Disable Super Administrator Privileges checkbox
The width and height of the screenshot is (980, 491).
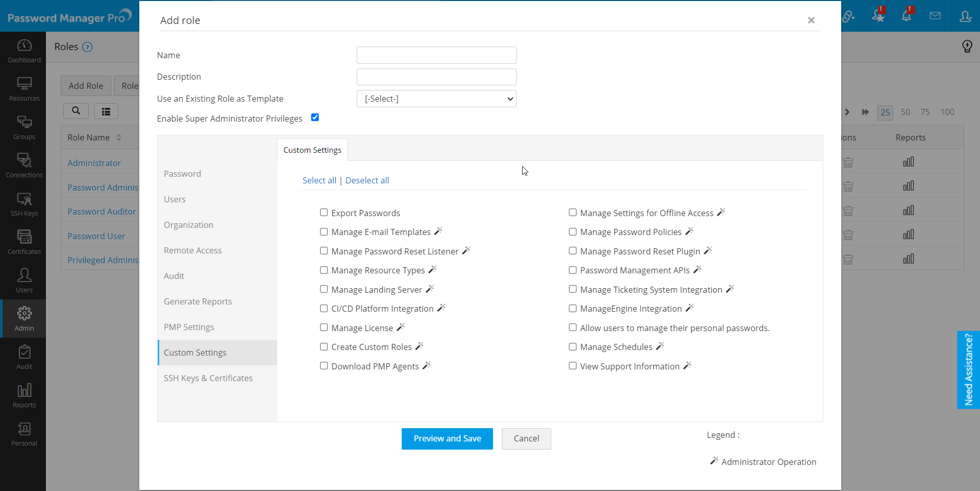point(315,118)
